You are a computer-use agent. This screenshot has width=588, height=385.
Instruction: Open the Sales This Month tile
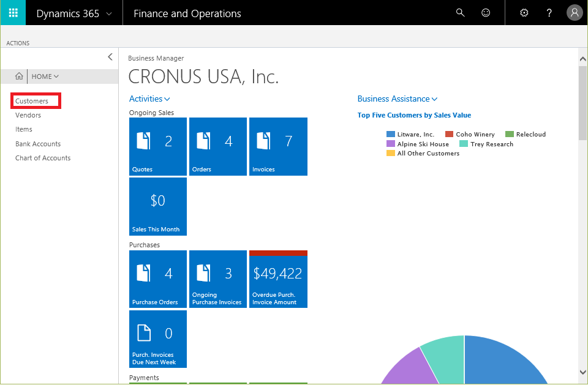[x=158, y=206]
